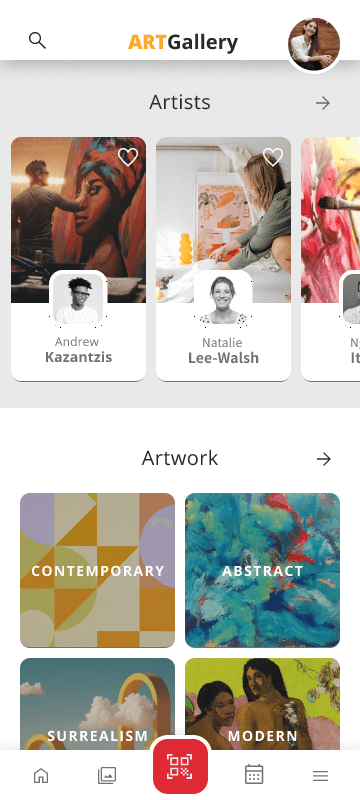Open the Abstract artwork category

263,570
